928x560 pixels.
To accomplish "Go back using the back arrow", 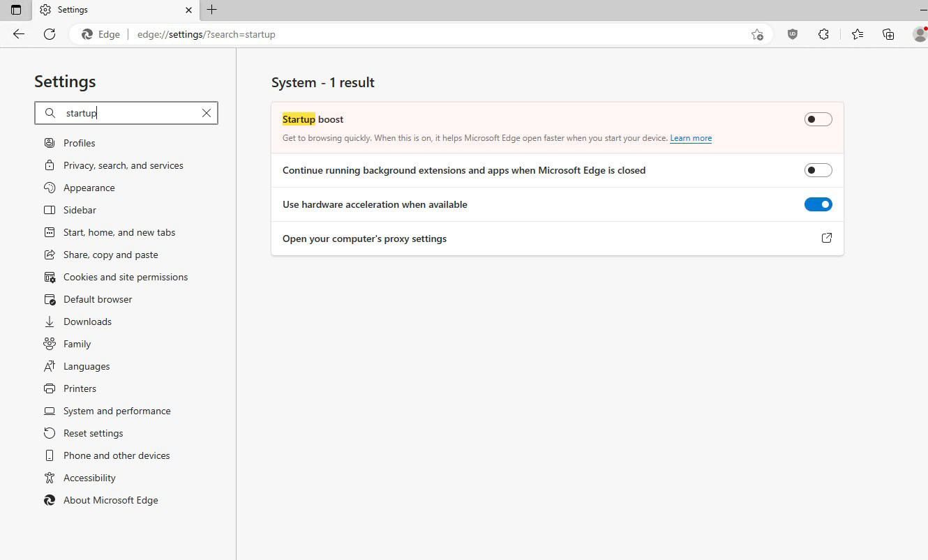I will (x=19, y=34).
